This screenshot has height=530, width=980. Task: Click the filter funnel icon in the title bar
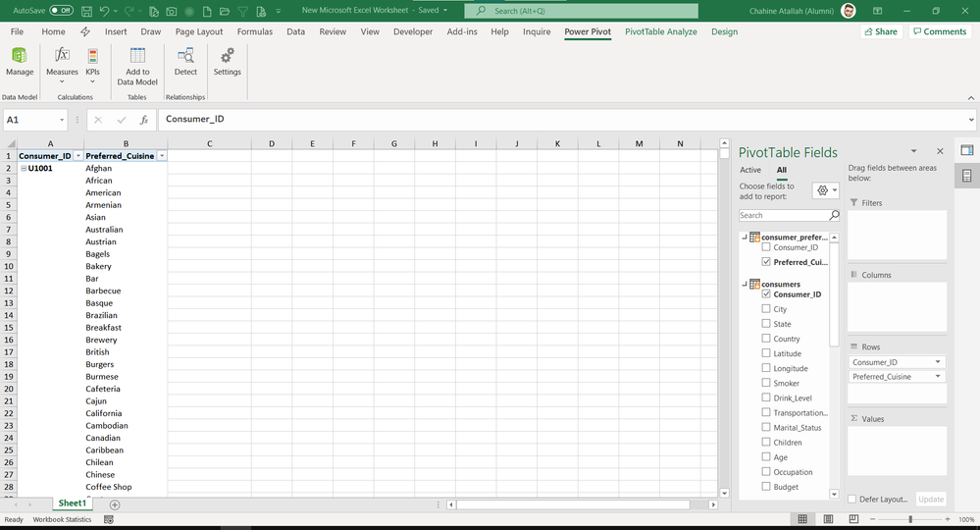pos(242,11)
